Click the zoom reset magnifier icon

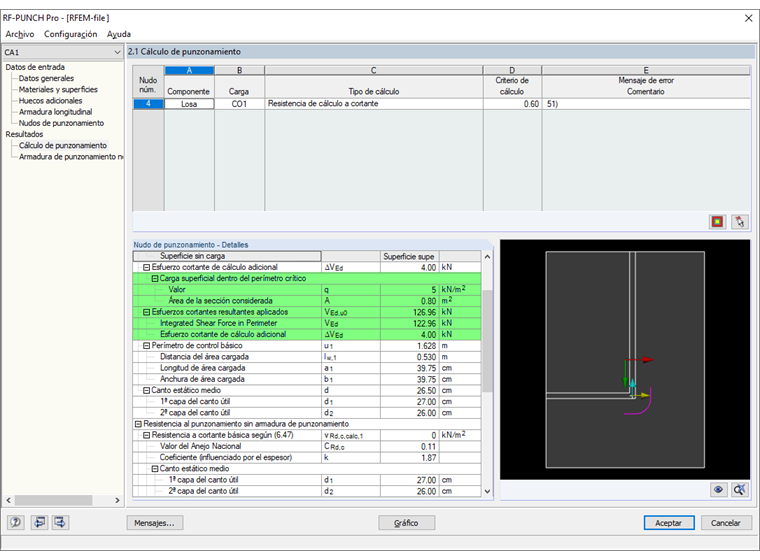tap(740, 489)
